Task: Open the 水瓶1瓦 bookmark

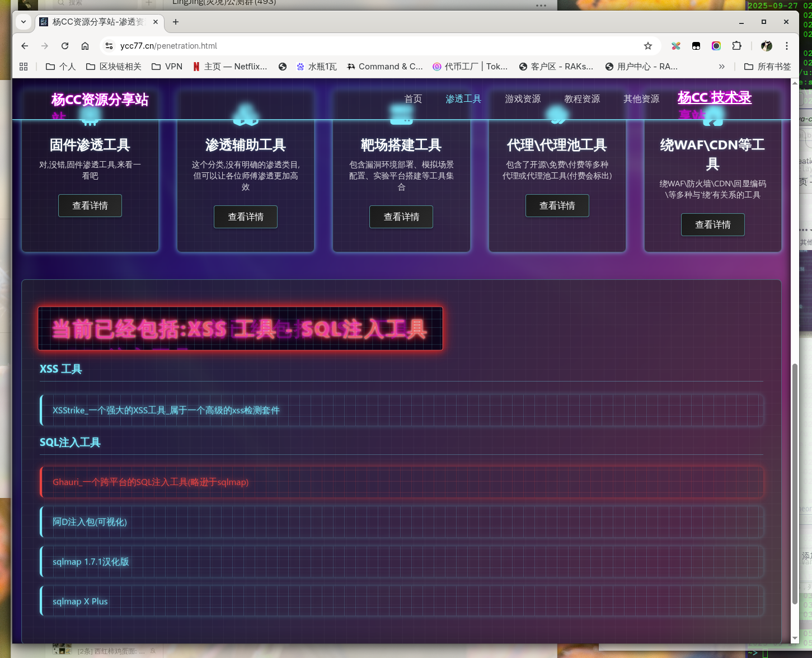Action: (317, 67)
